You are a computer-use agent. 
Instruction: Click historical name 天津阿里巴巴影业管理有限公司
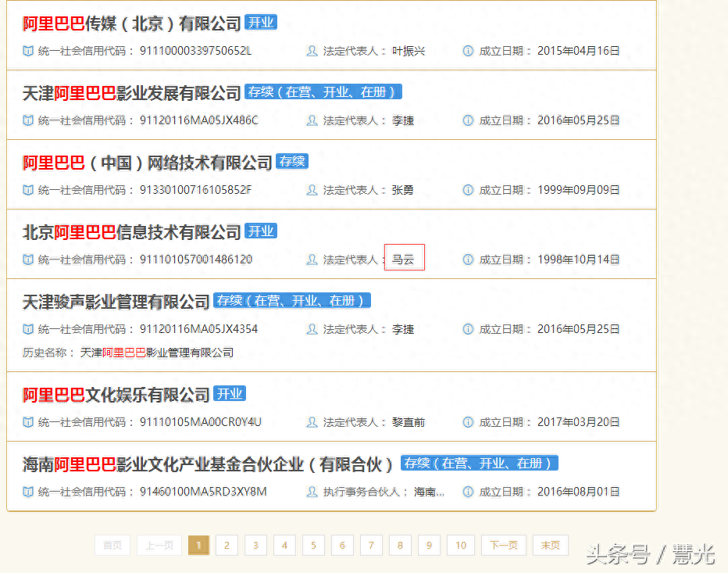[157, 353]
